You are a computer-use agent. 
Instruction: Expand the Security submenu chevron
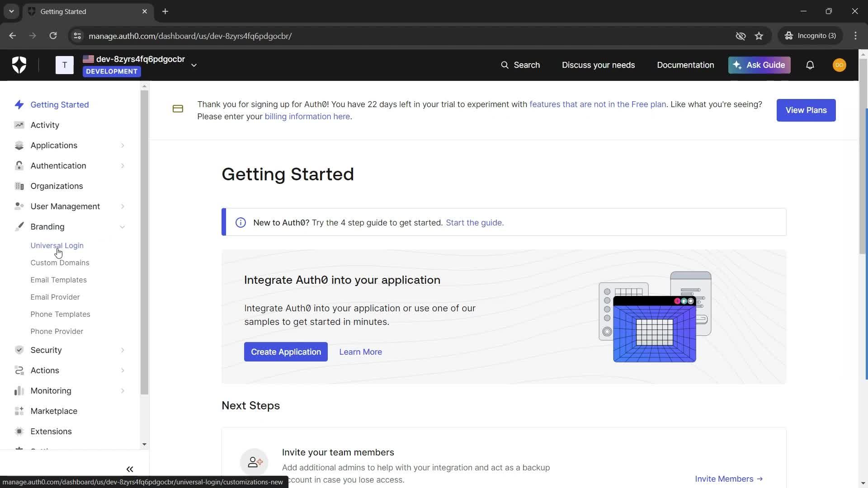click(x=123, y=350)
